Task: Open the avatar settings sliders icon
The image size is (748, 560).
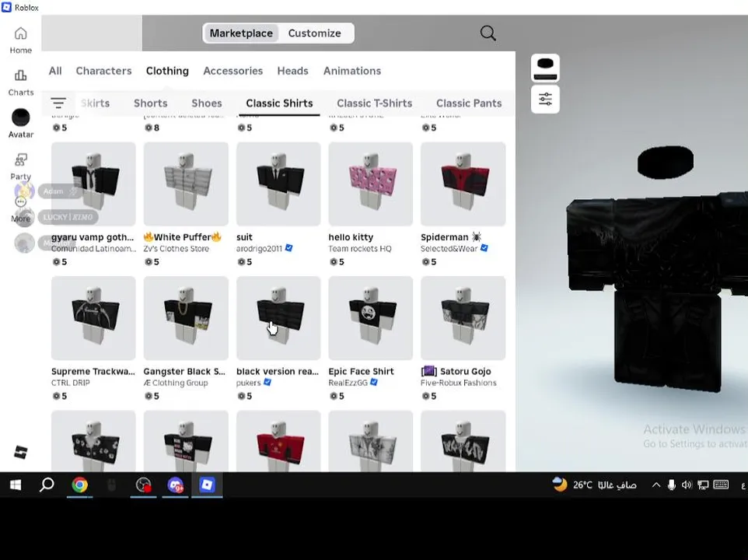Action: (545, 100)
